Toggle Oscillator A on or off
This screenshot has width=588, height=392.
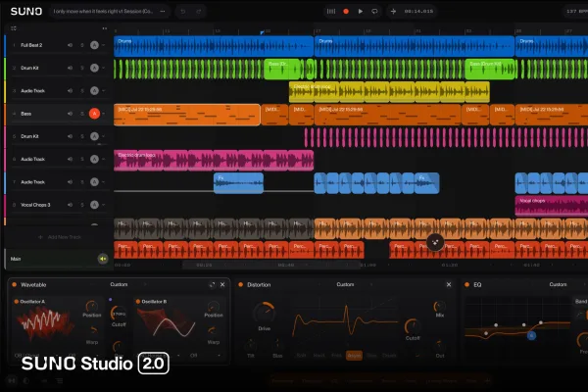coord(16,301)
